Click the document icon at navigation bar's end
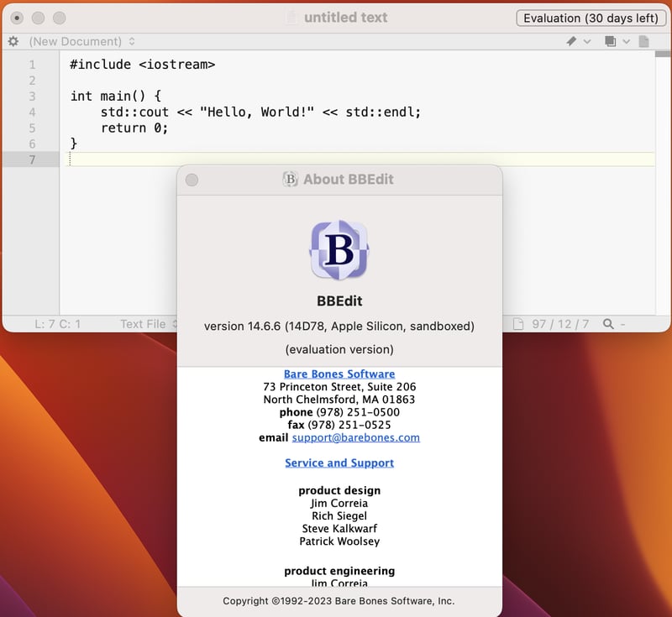The width and height of the screenshot is (672, 617). click(643, 41)
